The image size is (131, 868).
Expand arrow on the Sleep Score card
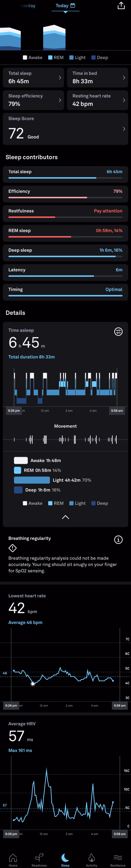tap(124, 129)
